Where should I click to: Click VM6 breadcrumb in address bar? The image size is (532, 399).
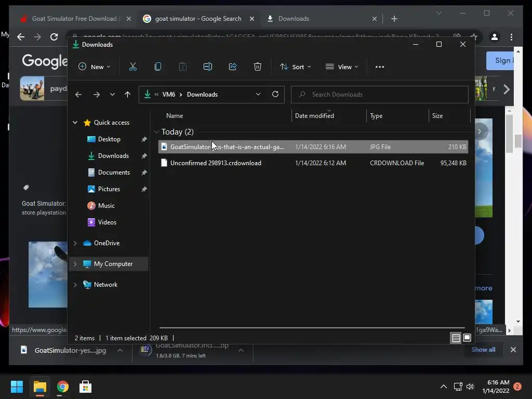coord(169,95)
